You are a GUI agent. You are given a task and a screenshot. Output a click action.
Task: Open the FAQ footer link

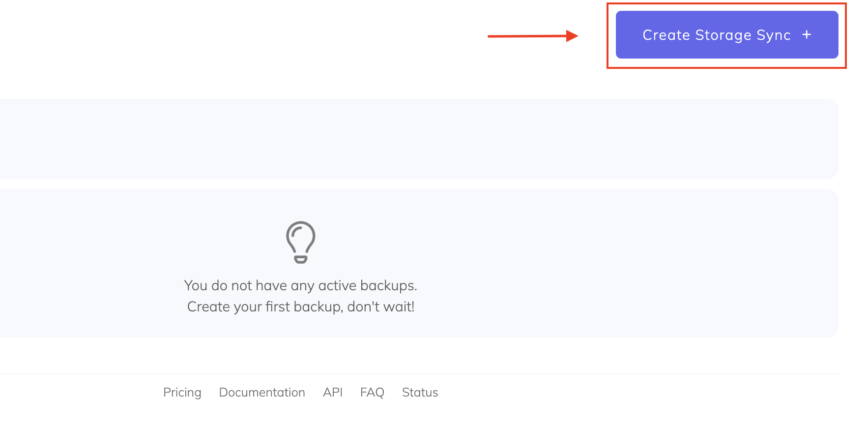tap(372, 392)
